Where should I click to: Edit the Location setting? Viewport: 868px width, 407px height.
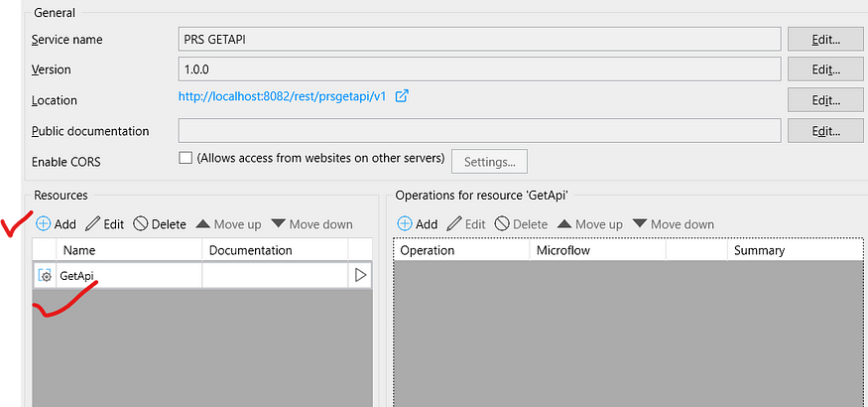pyautogui.click(x=824, y=100)
